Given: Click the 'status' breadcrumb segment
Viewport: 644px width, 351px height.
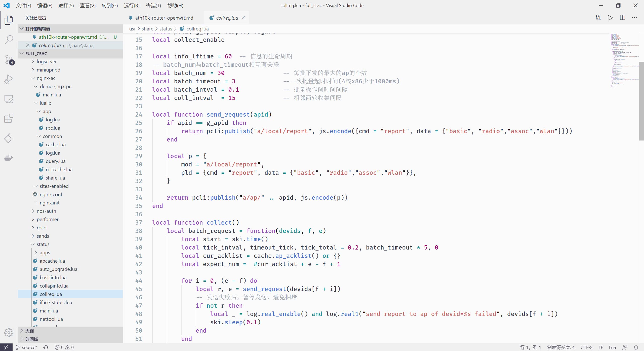Looking at the screenshot, I should click(x=166, y=29).
